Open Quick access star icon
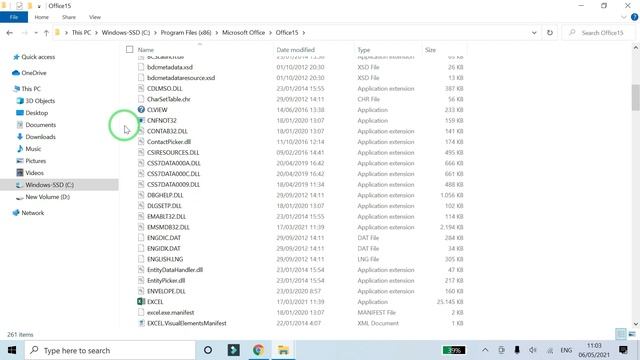The image size is (640, 360). 16,57
